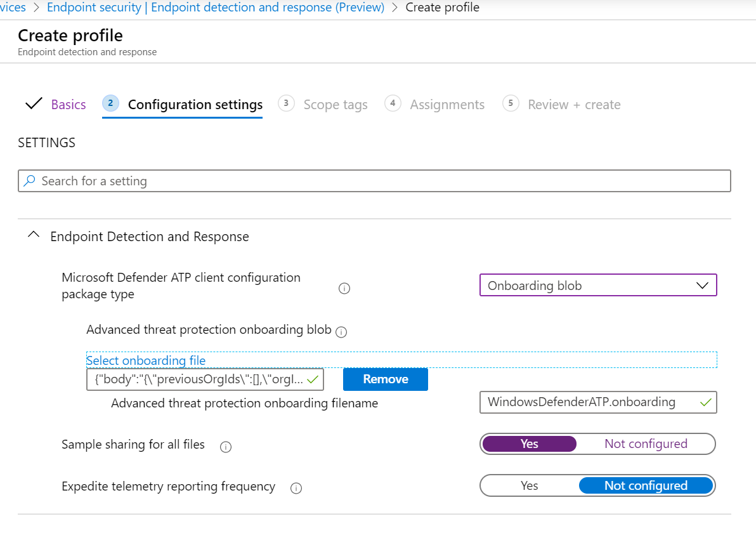The image size is (756, 533).
Task: Click the Remove button for onboarding blob
Action: 385,379
